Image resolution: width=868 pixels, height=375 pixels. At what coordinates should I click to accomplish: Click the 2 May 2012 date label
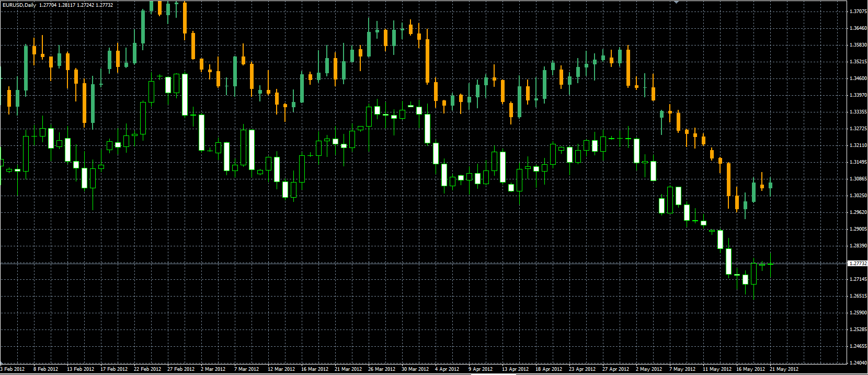tap(649, 369)
